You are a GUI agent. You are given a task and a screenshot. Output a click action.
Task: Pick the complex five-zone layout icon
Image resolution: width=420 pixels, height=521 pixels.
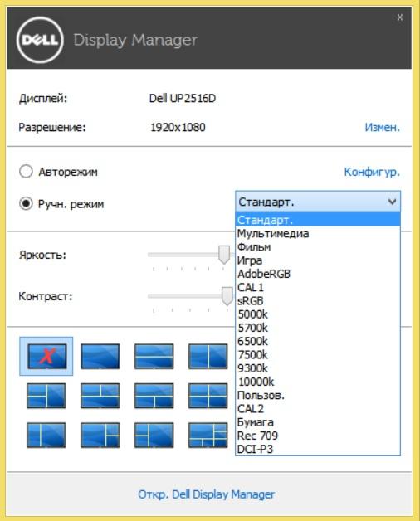208,435
